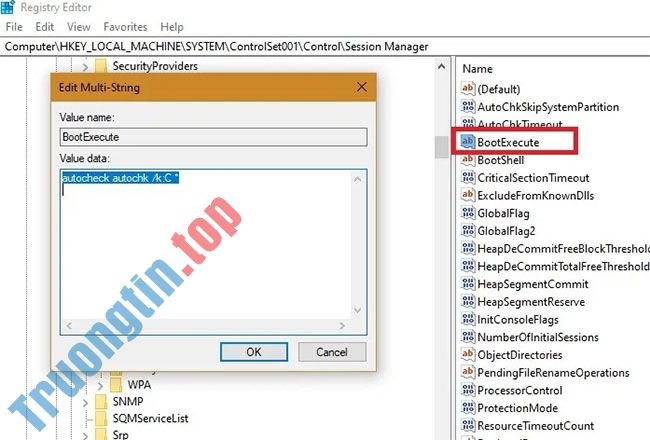Click the tree pane scroll up arrow
The height and width of the screenshot is (440, 650).
tap(441, 66)
